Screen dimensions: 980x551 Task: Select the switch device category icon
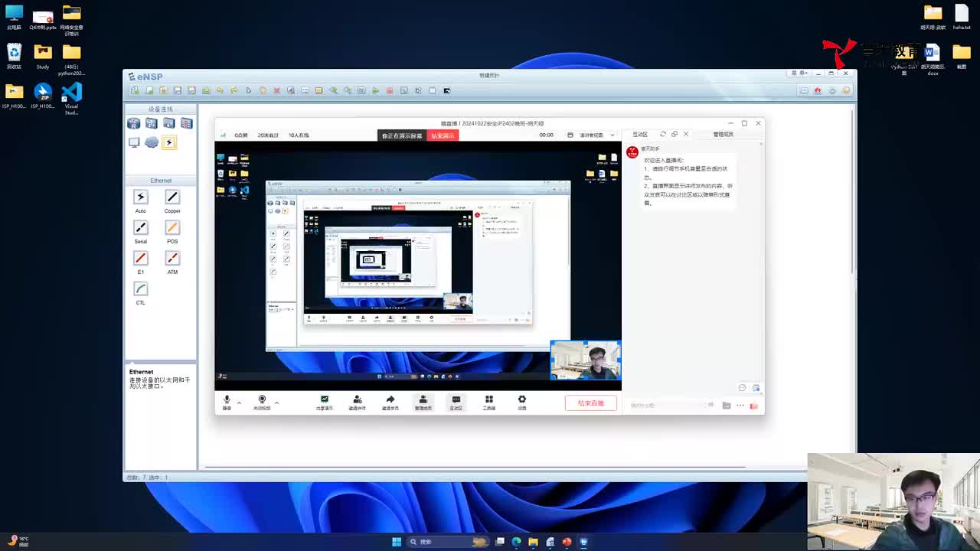[x=152, y=123]
